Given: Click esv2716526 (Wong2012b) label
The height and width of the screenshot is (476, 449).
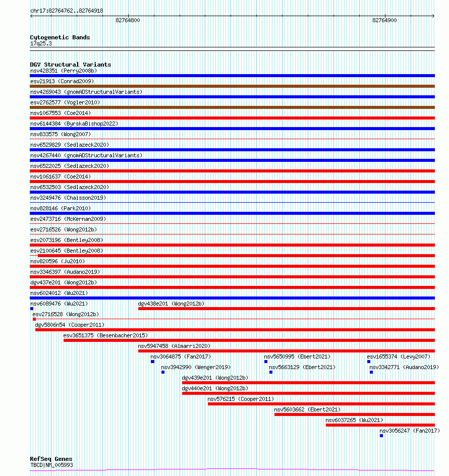Looking at the screenshot, I should coord(64,230).
